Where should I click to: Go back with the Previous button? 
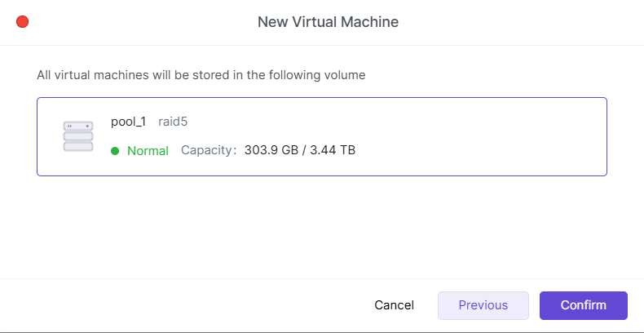point(483,305)
